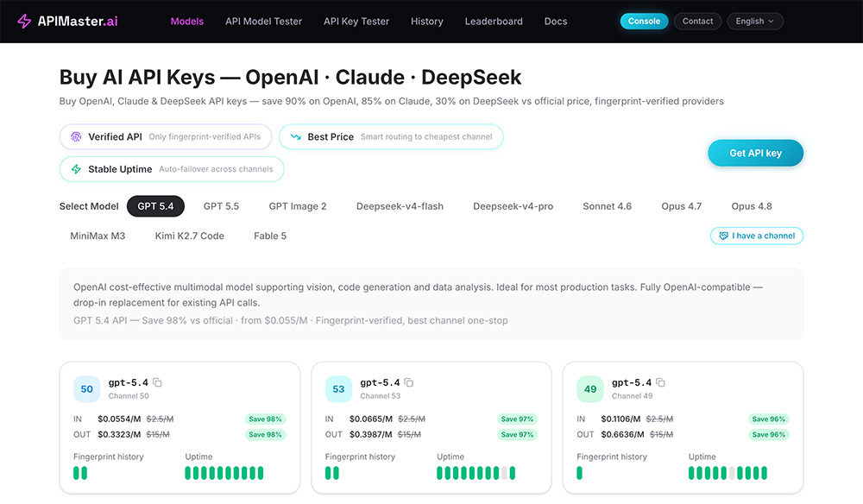Click the $0.3323/M output price
This screenshot has width=863, height=504.
119,435
